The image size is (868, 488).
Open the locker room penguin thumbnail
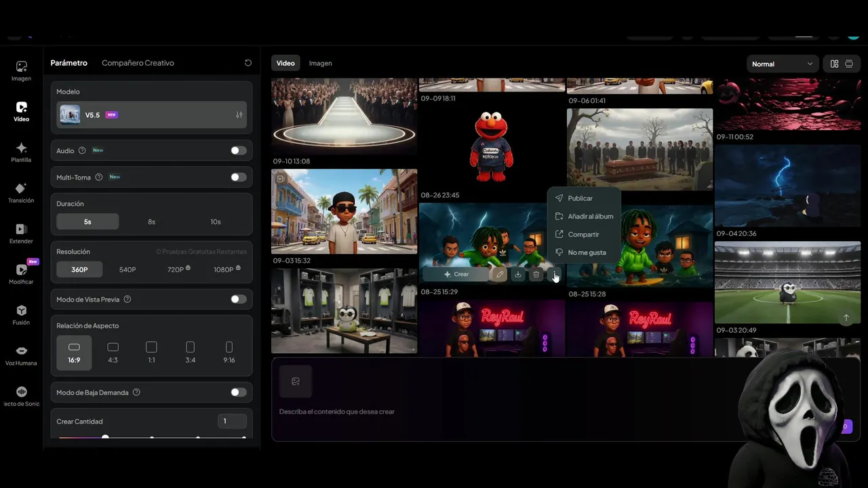(344, 311)
